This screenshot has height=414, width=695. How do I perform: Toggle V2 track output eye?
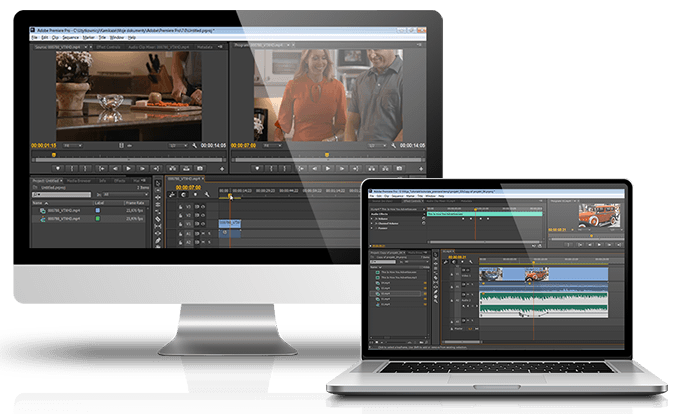click(x=203, y=215)
